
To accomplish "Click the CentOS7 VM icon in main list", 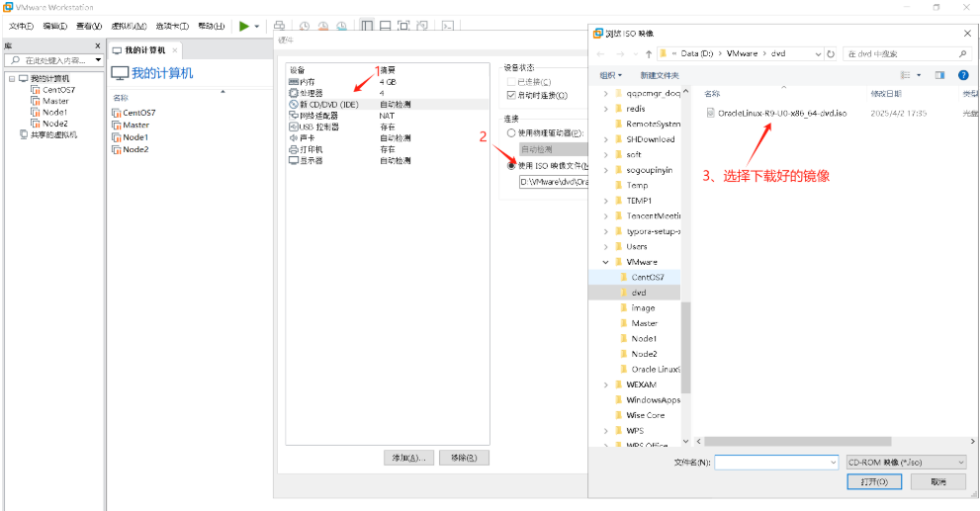I will coord(117,113).
